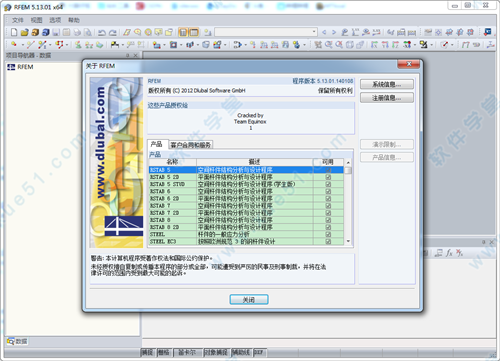
Task: Click the New Line icon in second toolbar
Action: pyautogui.click(x=31, y=44)
